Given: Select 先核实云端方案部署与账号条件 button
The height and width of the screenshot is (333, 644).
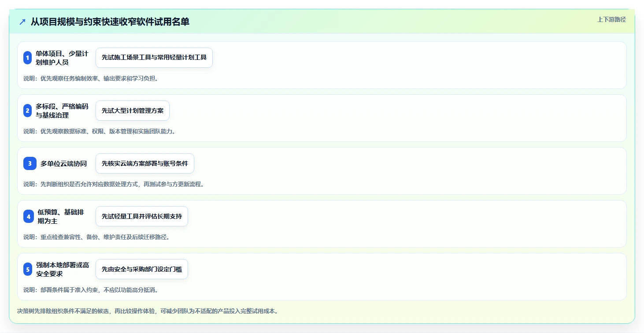Looking at the screenshot, I should (145, 163).
